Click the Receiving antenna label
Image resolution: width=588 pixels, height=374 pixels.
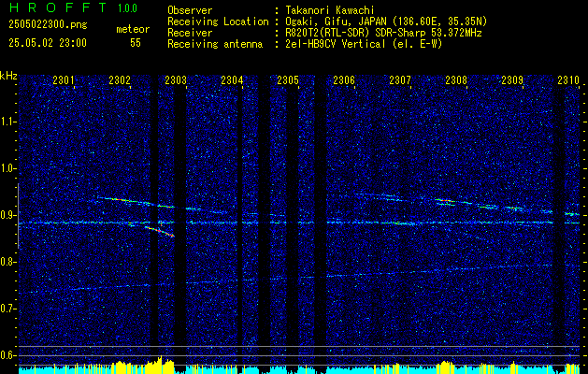coord(215,44)
